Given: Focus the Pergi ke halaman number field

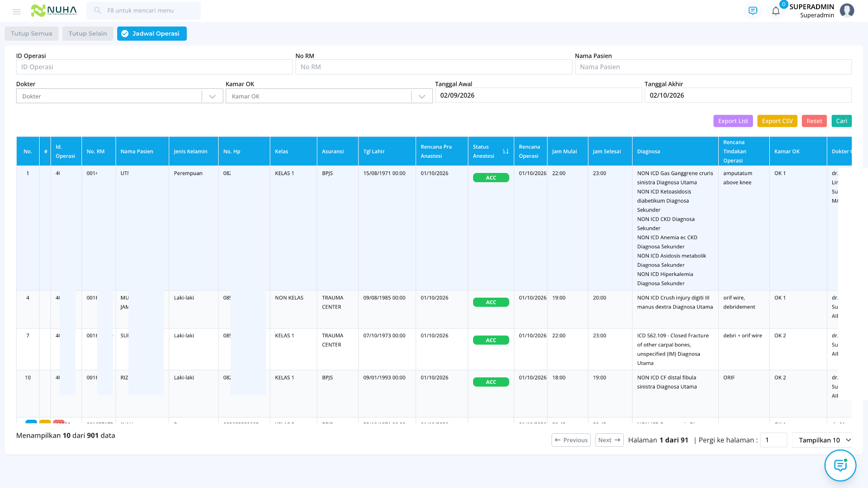Looking at the screenshot, I should [x=774, y=440].
